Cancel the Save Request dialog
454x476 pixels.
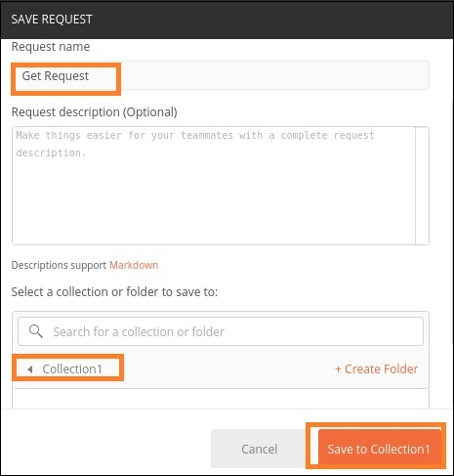point(259,449)
